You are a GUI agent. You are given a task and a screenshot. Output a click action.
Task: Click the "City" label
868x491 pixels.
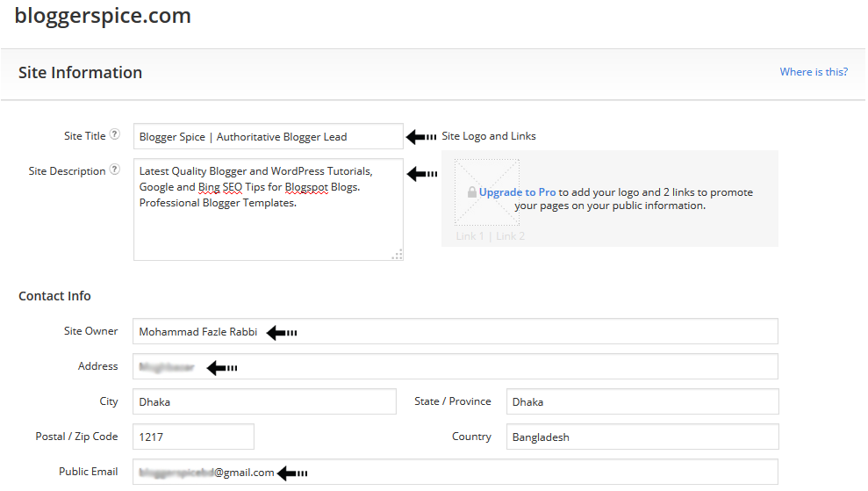(x=109, y=401)
